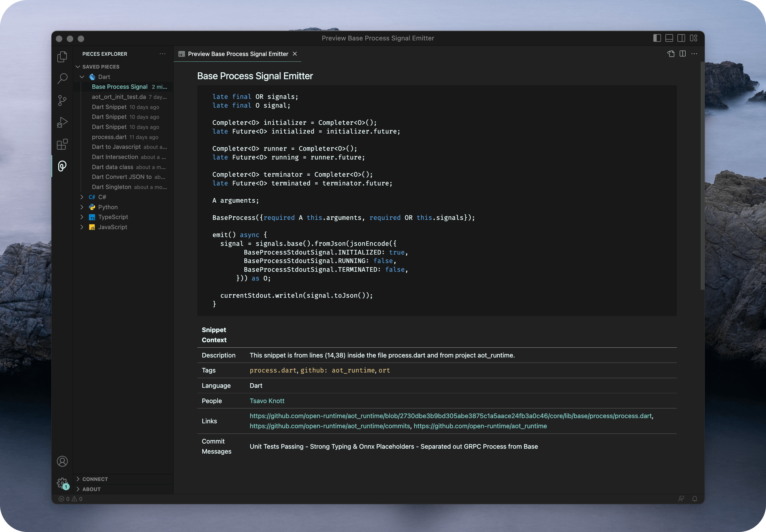Click the Pieces Explorer search icon
Viewport: 766px width, 532px height.
(63, 77)
